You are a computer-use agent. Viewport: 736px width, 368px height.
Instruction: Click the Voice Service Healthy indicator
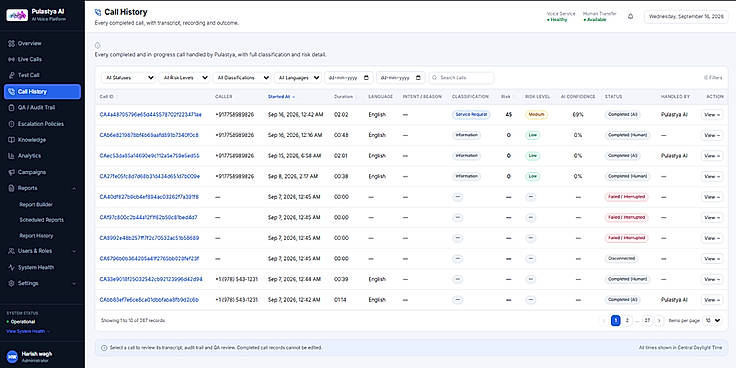(x=561, y=16)
